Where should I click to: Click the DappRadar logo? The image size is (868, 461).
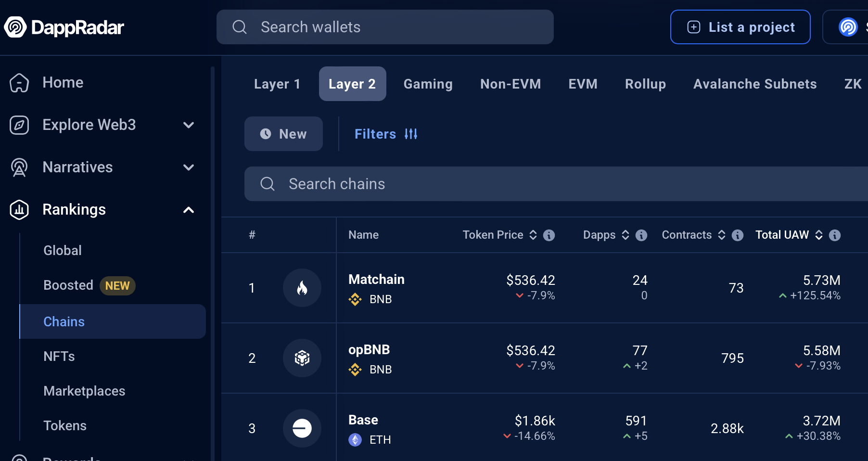(x=64, y=27)
